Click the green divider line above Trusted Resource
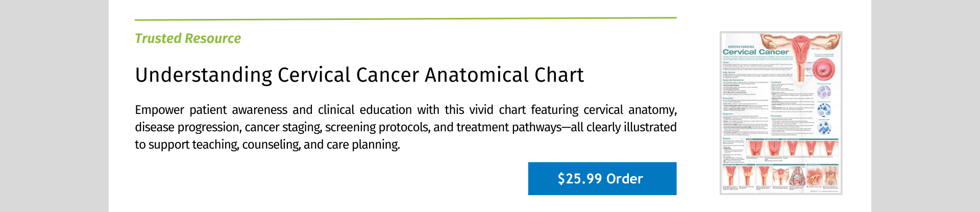 pyautogui.click(x=406, y=19)
